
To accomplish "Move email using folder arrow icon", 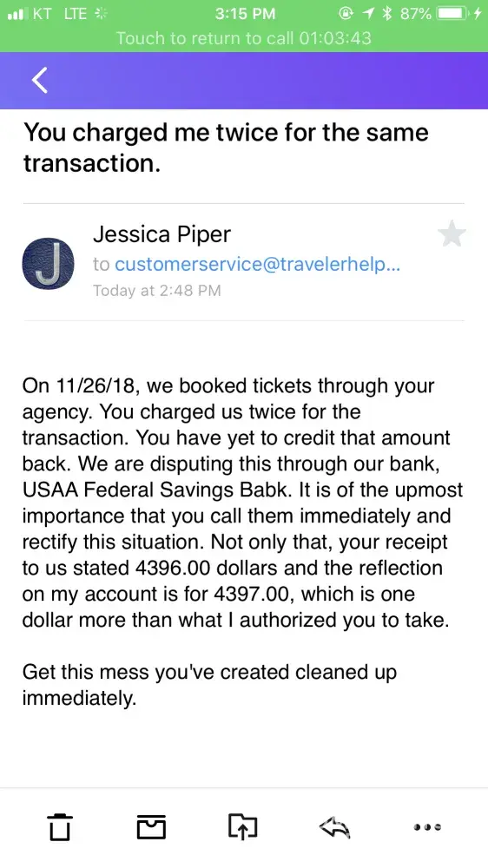I will pyautogui.click(x=243, y=827).
